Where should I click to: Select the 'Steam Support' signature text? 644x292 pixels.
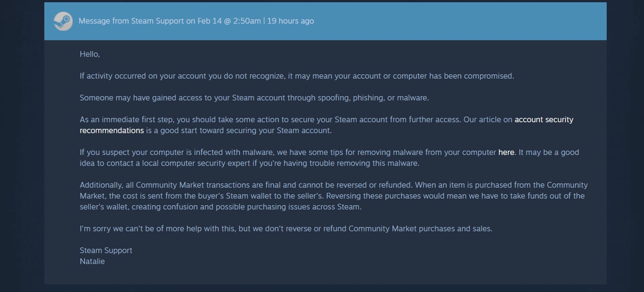[106, 250]
